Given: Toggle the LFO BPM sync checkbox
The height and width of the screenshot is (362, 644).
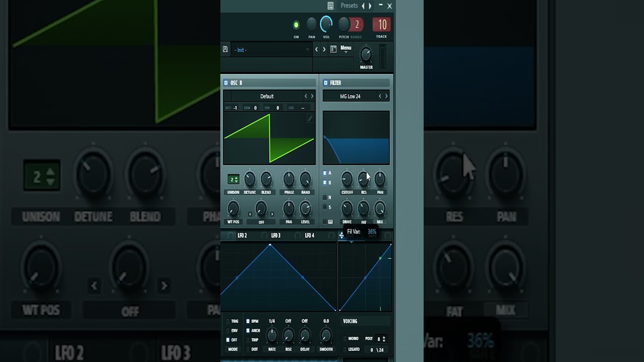Looking at the screenshot, I should click(x=248, y=321).
